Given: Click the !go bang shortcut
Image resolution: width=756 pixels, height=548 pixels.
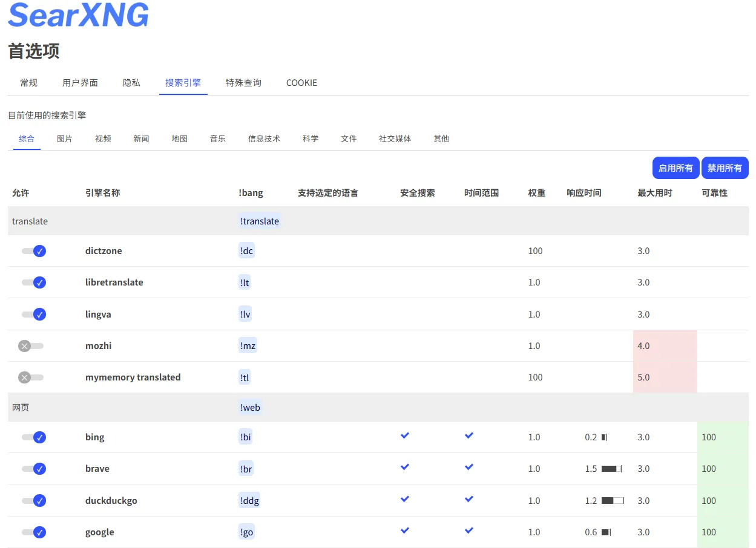Looking at the screenshot, I should pyautogui.click(x=247, y=532).
